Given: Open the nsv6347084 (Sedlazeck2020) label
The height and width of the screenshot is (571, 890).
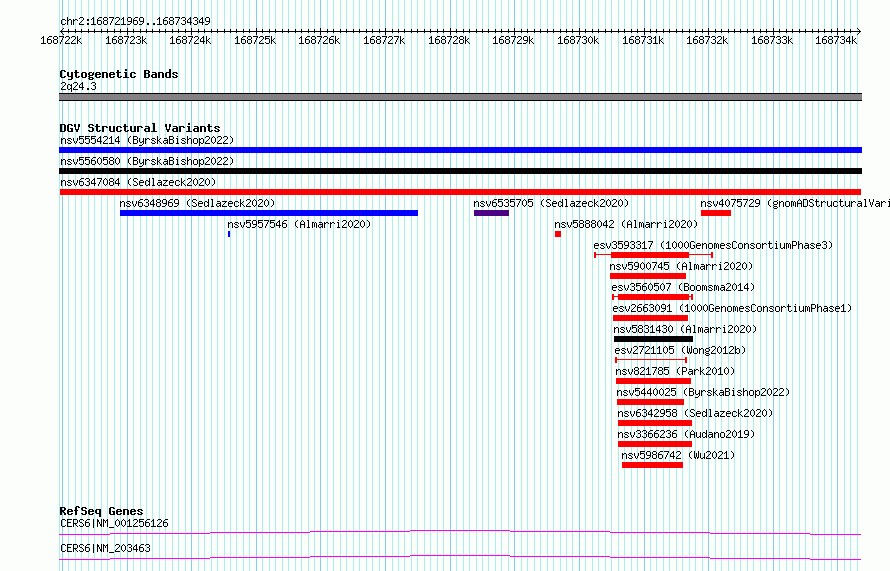Looking at the screenshot, I should click(138, 182).
